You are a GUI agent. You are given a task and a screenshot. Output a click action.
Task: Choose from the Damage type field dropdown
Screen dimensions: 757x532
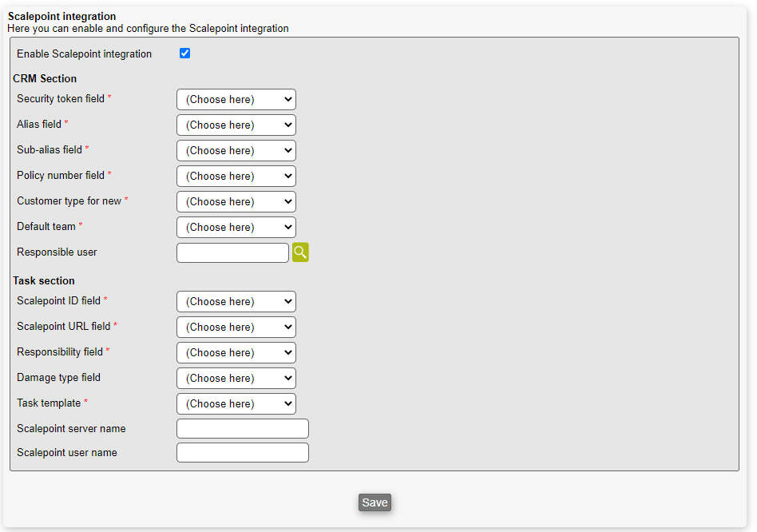point(236,379)
